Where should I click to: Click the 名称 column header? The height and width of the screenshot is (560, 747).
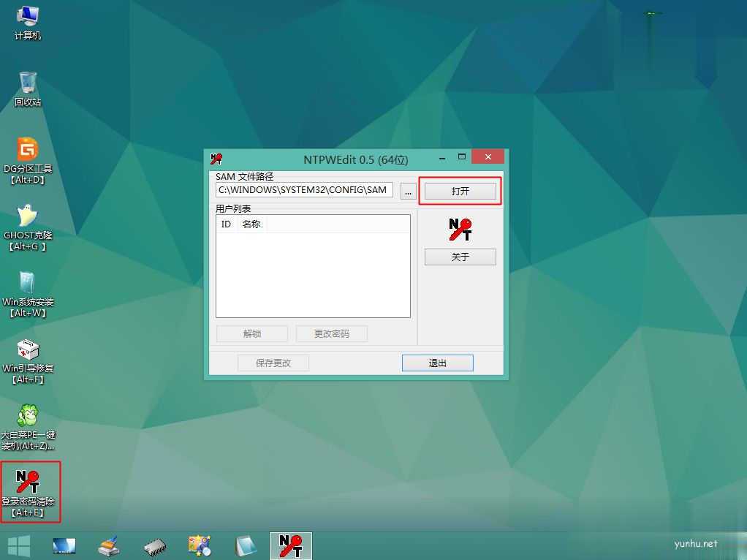pyautogui.click(x=251, y=224)
